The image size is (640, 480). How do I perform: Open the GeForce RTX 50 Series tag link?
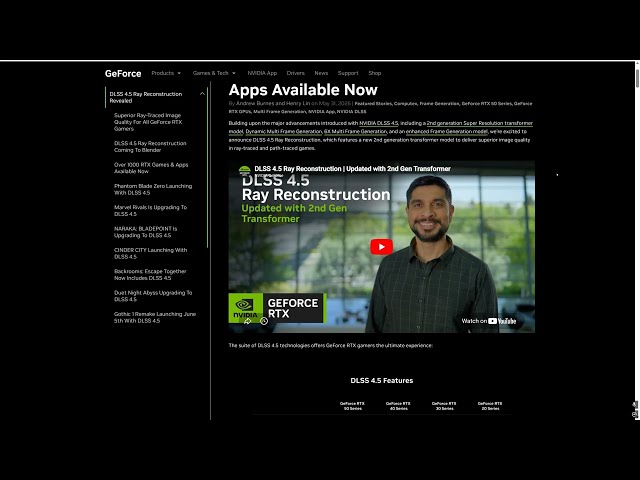pos(487,104)
